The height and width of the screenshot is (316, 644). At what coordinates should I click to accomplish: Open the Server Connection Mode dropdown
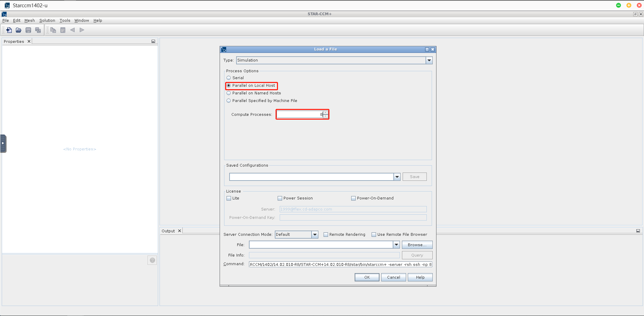pyautogui.click(x=315, y=235)
